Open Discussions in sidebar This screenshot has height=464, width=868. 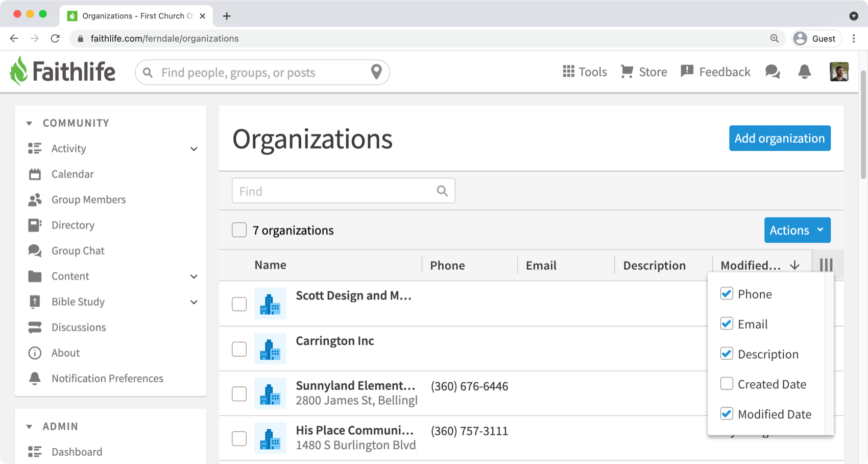pyautogui.click(x=79, y=327)
